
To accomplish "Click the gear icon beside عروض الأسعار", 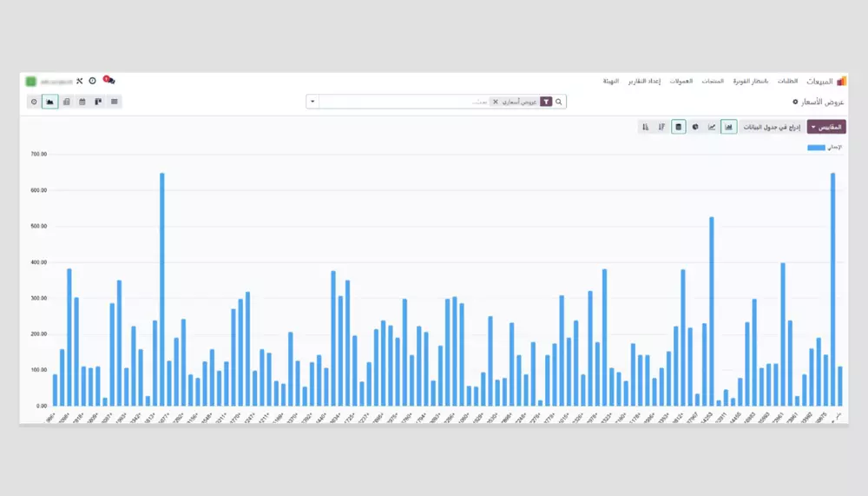I will [x=795, y=102].
